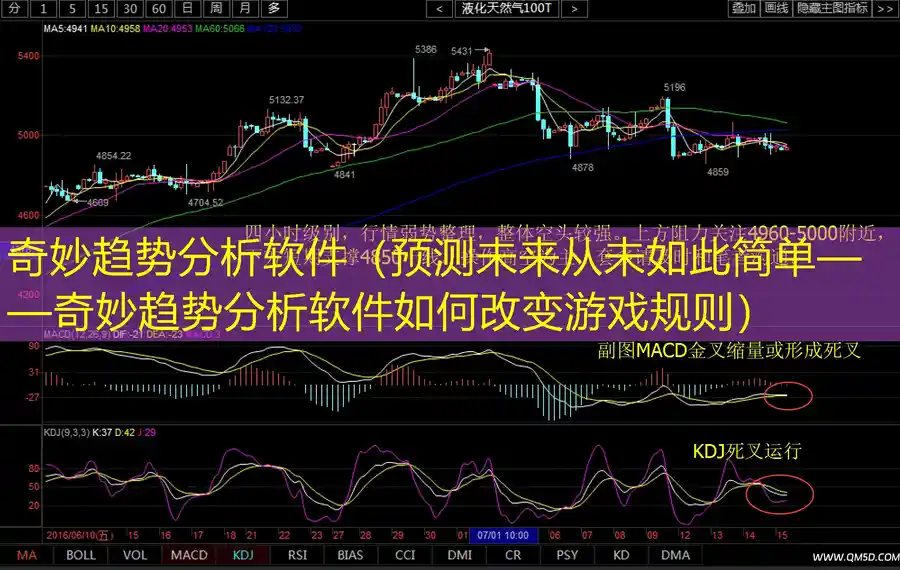Select the 日 daily chart period
Viewport: 900px width, 570px height.
(x=187, y=8)
